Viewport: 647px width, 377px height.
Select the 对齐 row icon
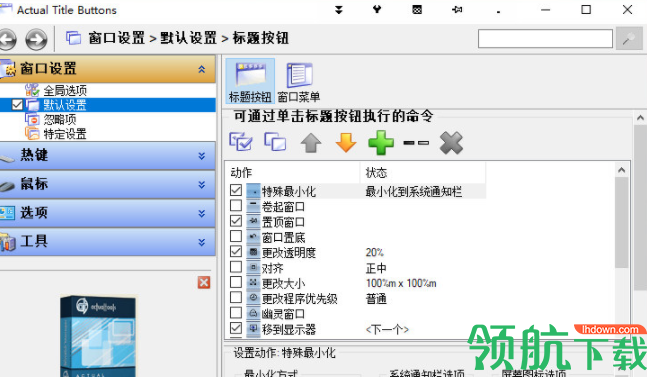[253, 267]
